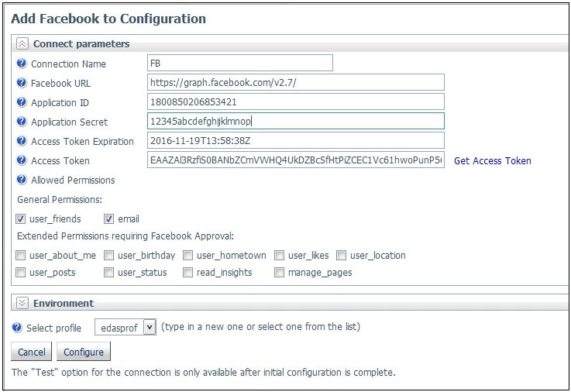Click the Cancel button
571x392 pixels.
[32, 352]
